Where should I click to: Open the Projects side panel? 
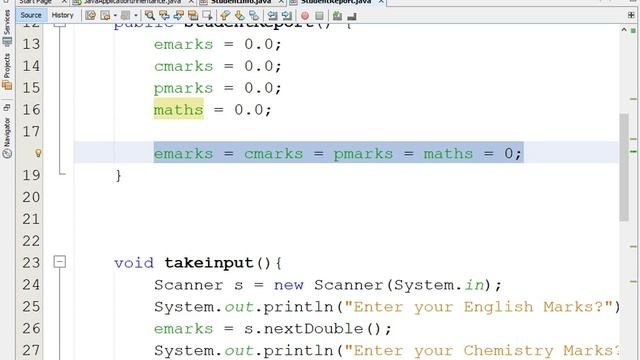point(7,71)
